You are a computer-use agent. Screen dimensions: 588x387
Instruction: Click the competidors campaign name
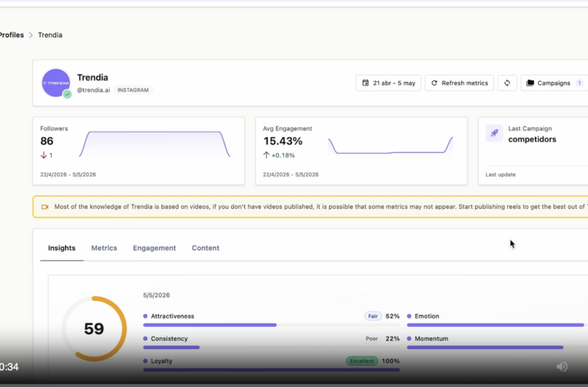click(532, 140)
